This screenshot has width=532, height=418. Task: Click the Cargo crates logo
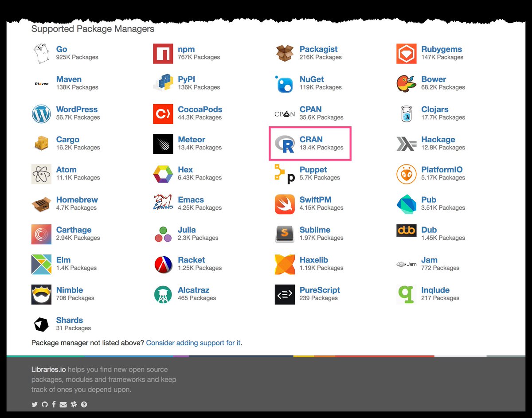coord(41,144)
